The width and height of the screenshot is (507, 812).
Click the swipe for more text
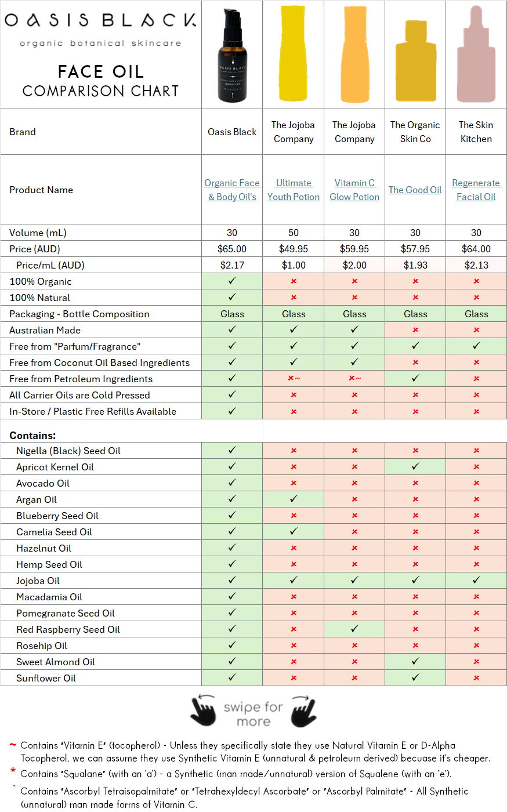(253, 710)
